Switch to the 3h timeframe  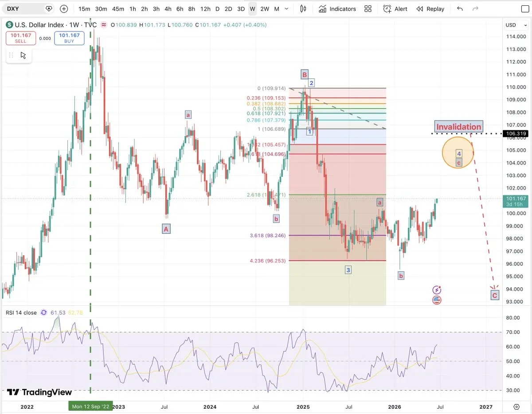tap(156, 8)
